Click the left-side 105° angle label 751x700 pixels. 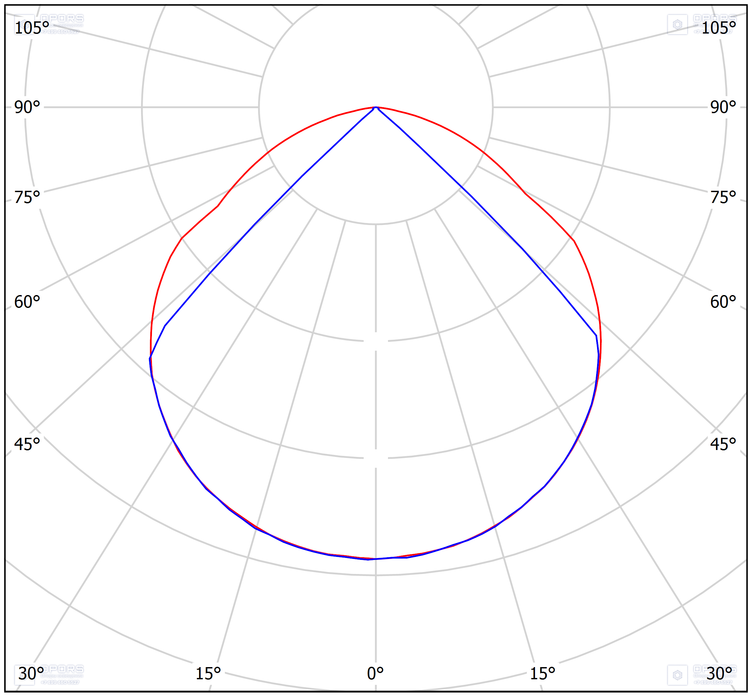32,28
